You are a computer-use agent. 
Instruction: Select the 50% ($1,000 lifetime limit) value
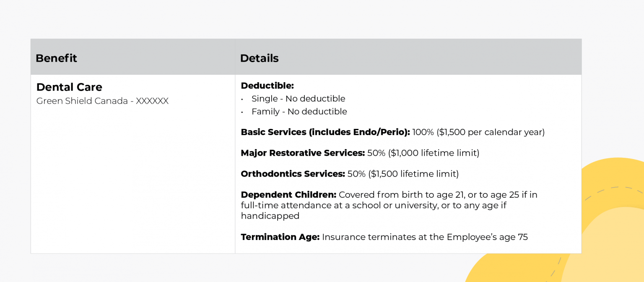423,153
